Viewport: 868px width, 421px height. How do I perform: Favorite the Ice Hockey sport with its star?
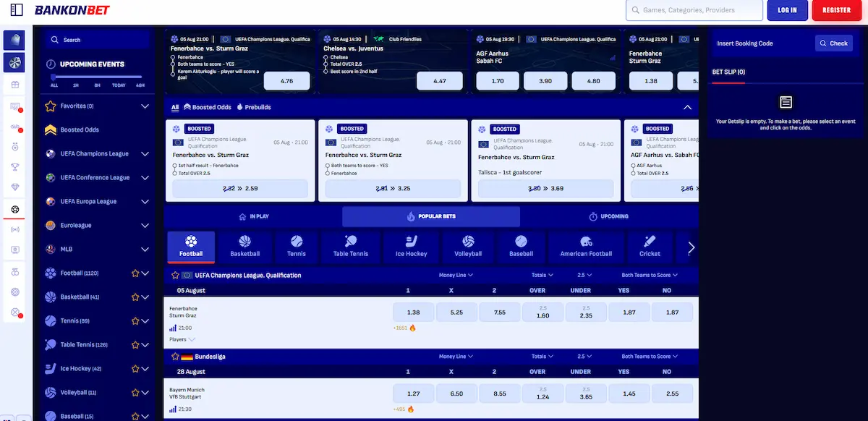[x=135, y=369]
